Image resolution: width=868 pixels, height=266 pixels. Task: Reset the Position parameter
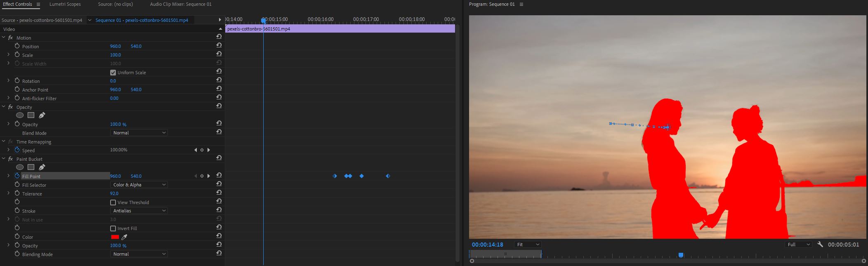219,46
